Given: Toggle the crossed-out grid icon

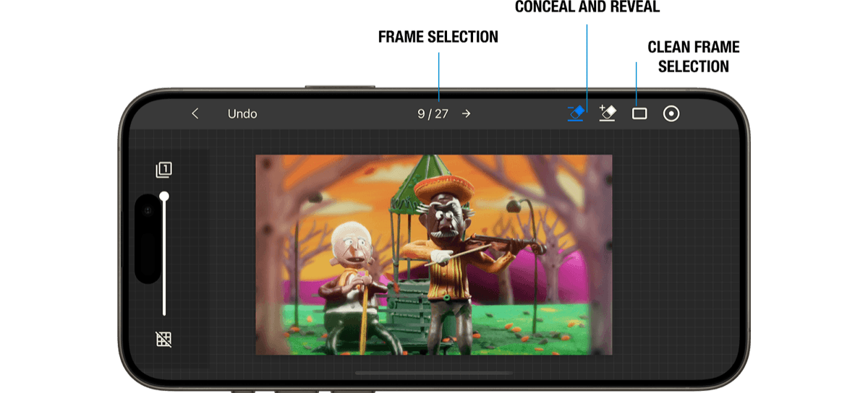Looking at the screenshot, I should tap(163, 339).
